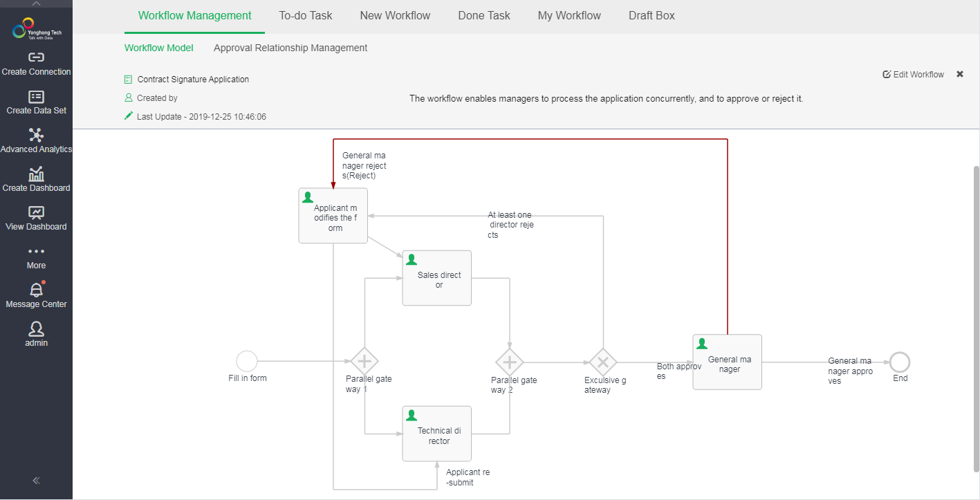
Task: Click user icon on General manager node
Action: pos(702,343)
